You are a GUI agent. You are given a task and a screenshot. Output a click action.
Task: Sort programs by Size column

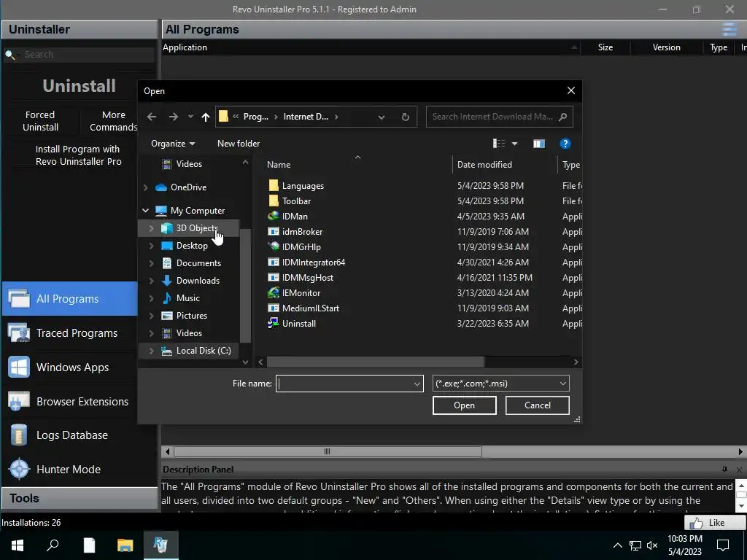click(x=605, y=47)
